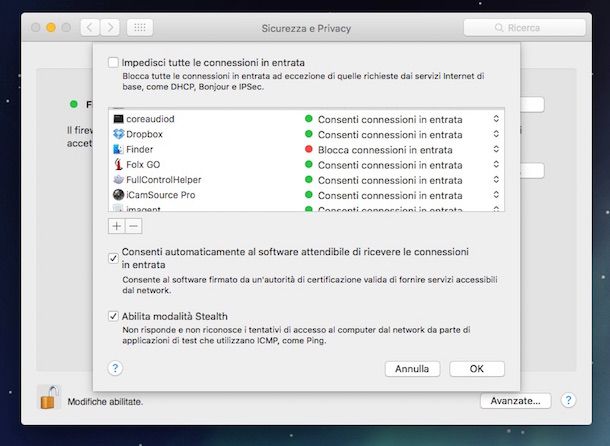Click the green status dot for Dropbox
This screenshot has height=446, width=610.
[x=309, y=134]
